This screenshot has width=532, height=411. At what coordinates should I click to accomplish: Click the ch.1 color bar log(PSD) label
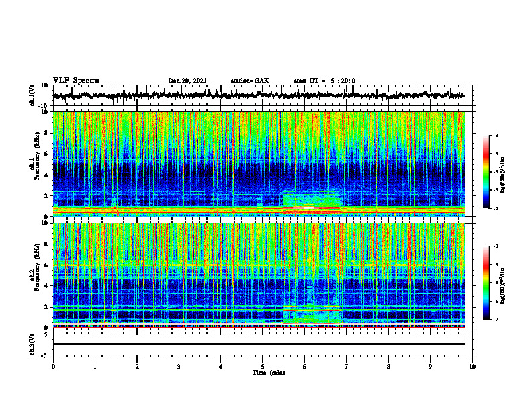(503, 175)
